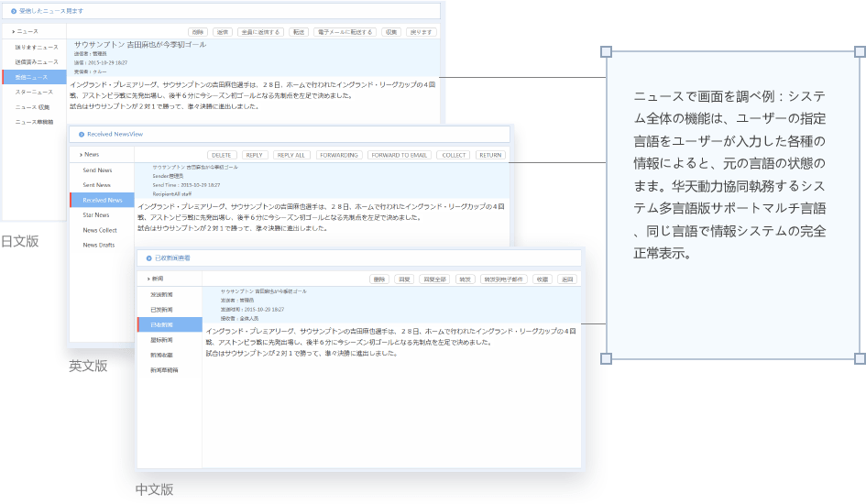Click 電子メールに転送する button in Japanese window
The height and width of the screenshot is (504, 866).
pos(345,31)
